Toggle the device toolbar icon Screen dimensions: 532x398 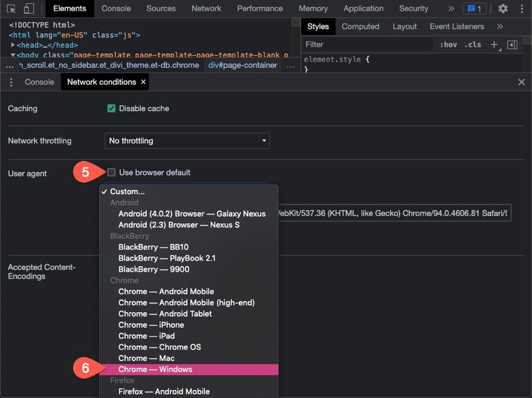(x=29, y=9)
